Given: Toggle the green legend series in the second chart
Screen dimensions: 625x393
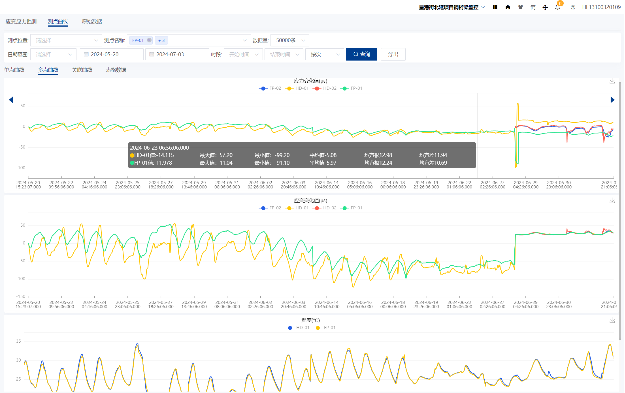Looking at the screenshot, I should (x=352, y=208).
